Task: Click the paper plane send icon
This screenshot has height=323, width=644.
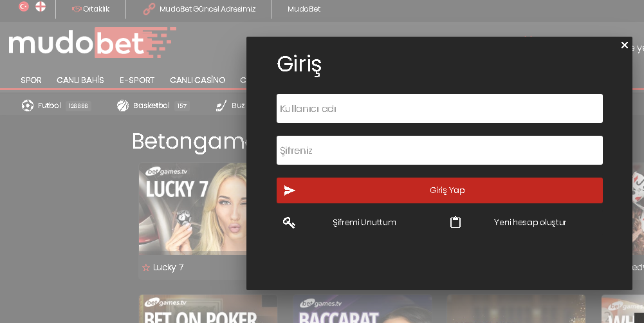Action: [290, 190]
